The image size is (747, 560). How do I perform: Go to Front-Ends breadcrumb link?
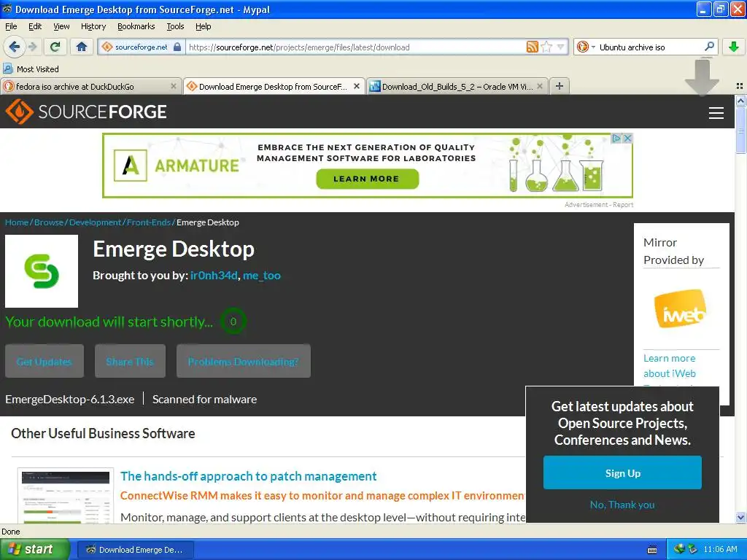coord(149,222)
